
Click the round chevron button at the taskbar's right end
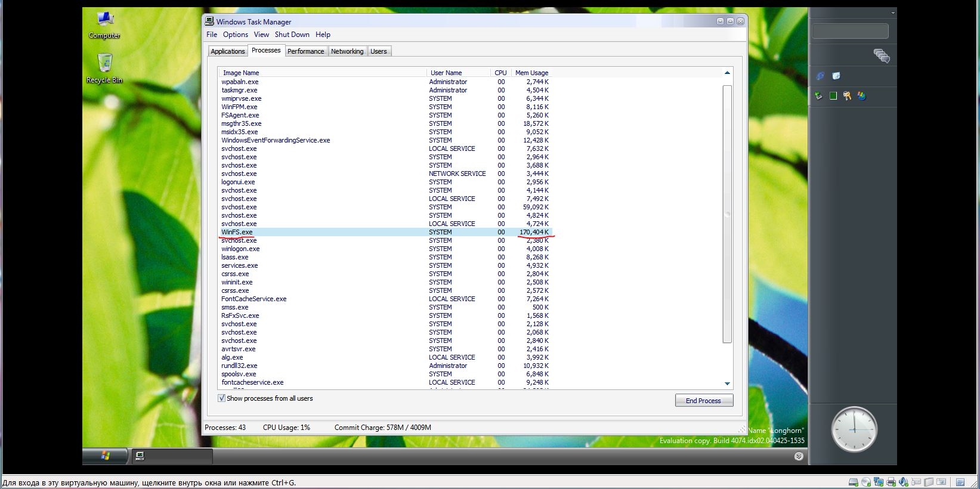pyautogui.click(x=799, y=456)
